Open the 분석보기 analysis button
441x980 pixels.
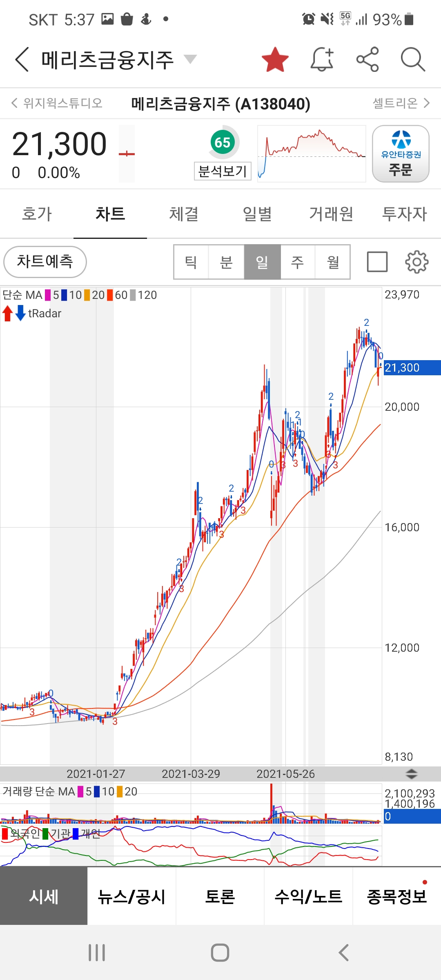pyautogui.click(x=223, y=171)
